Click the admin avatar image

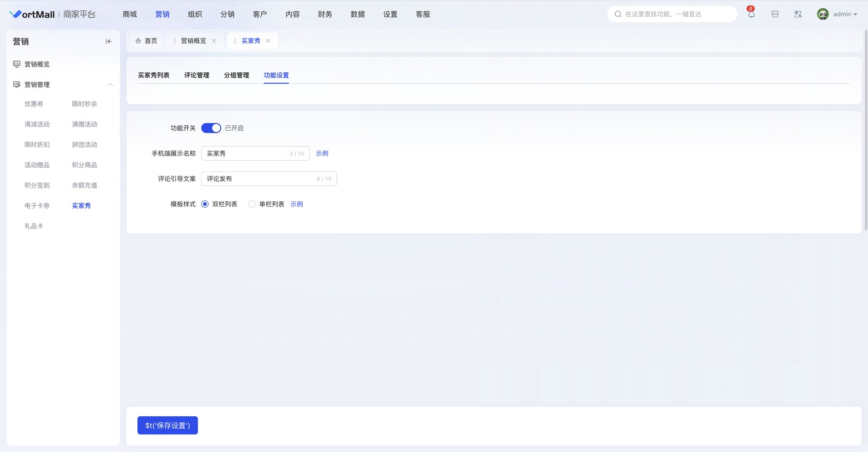[822, 15]
